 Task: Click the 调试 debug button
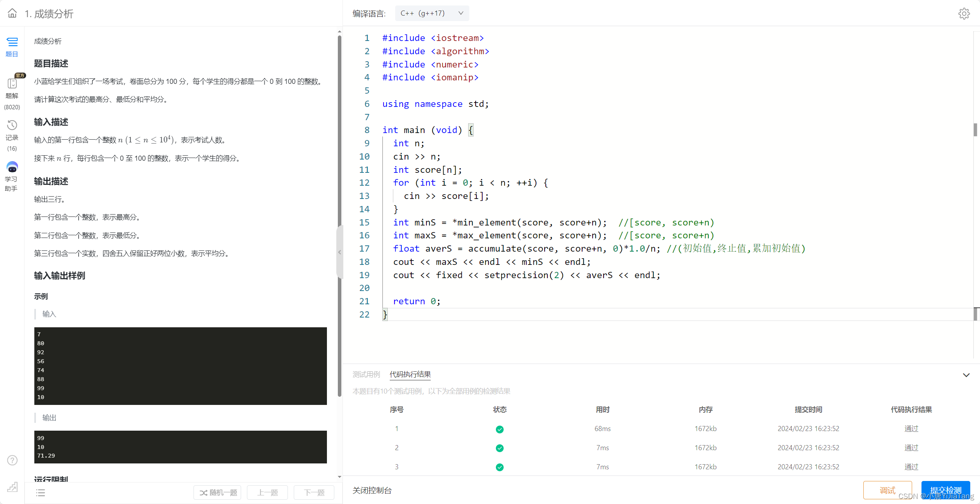(887, 490)
